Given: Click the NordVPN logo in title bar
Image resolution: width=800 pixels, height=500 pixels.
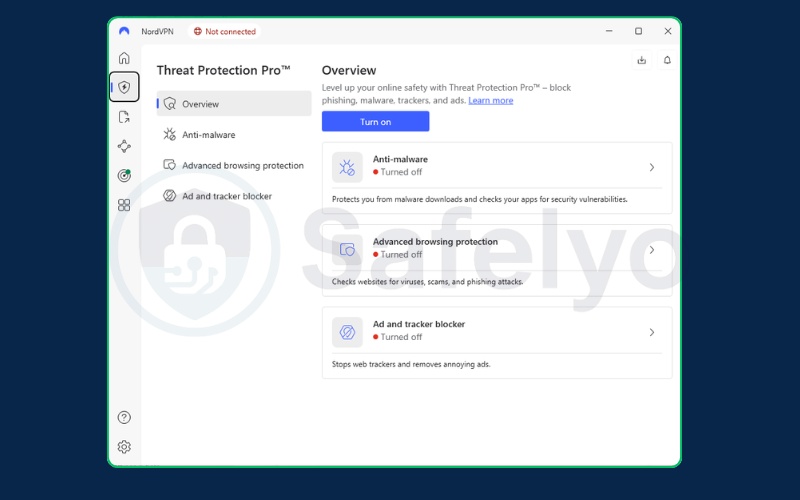Looking at the screenshot, I should 124,31.
